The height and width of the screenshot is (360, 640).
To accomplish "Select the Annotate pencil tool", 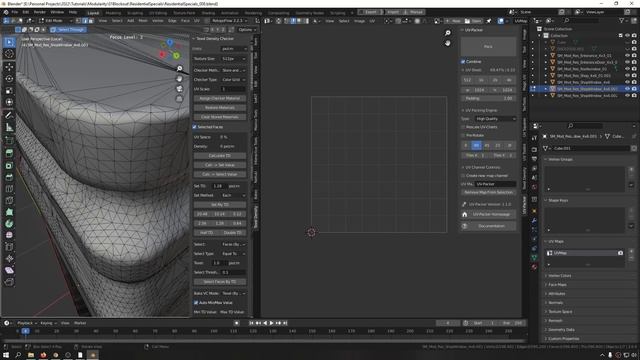I will [9, 116].
